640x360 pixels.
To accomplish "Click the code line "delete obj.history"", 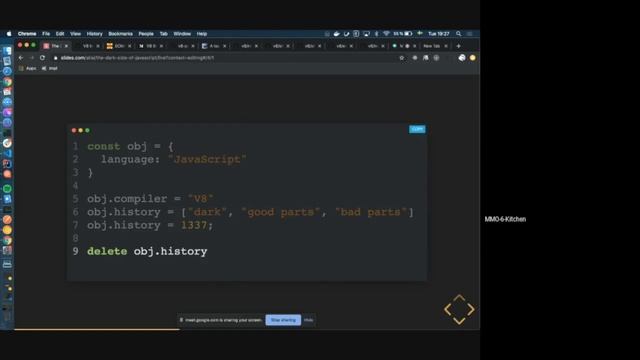I will coord(147,251).
